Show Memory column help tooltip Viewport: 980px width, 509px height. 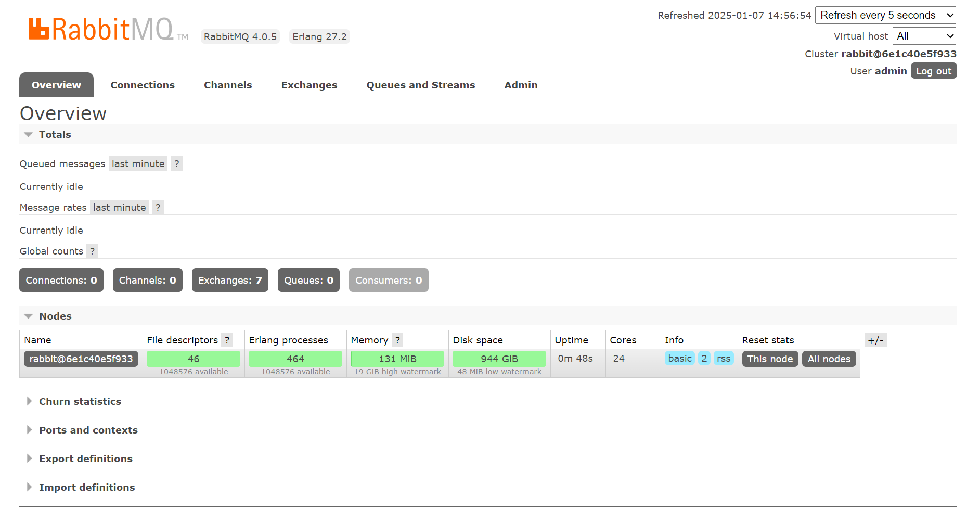click(x=397, y=340)
